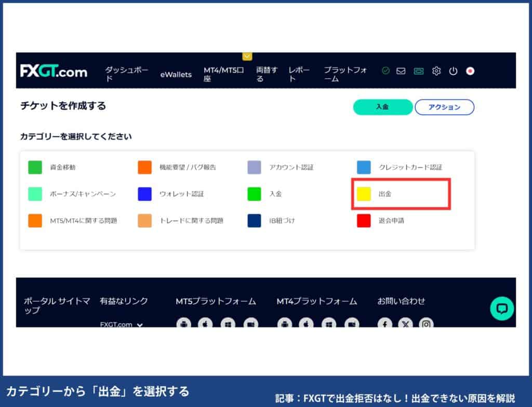This screenshot has height=407, width=532.
Task: Select the 機能要望 / バグ報告 category
Action: [177, 167]
